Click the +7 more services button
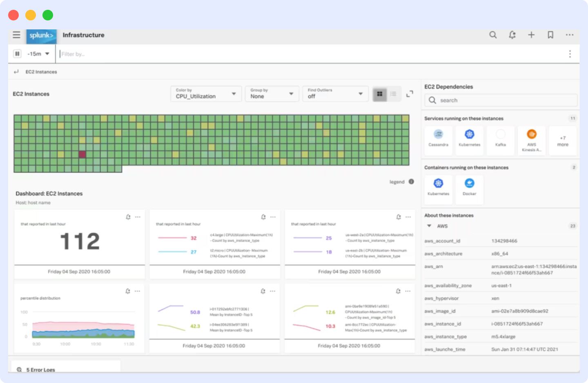Viewport: 588px width, 383px height. coord(563,140)
